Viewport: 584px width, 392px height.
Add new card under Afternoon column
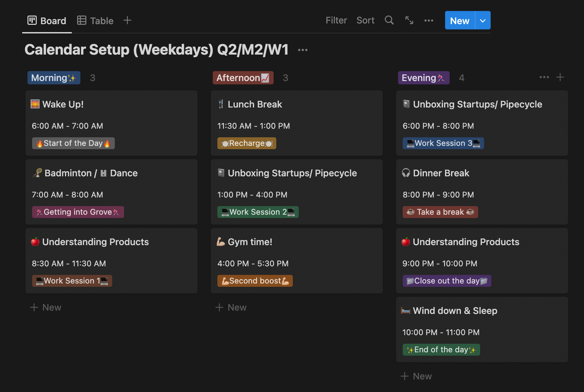click(231, 307)
